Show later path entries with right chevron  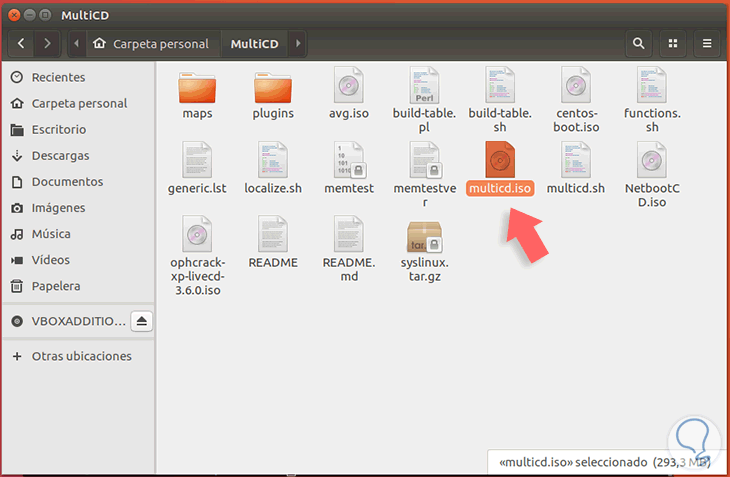[298, 44]
